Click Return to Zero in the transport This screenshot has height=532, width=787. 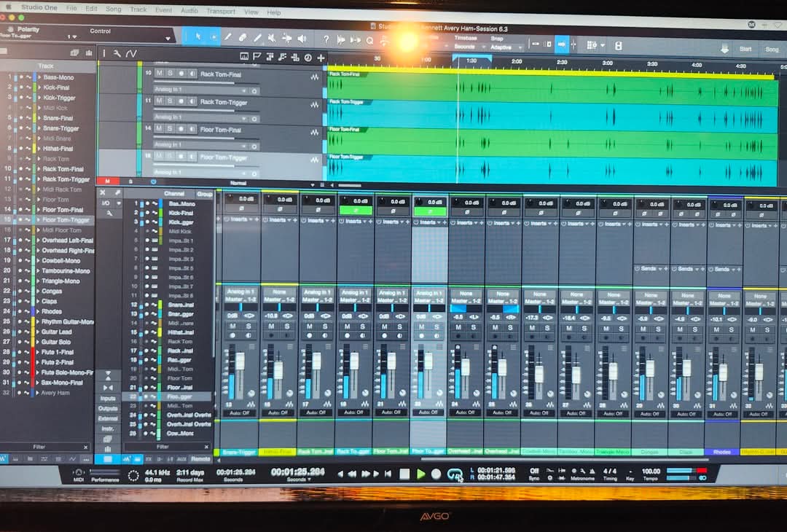point(388,473)
